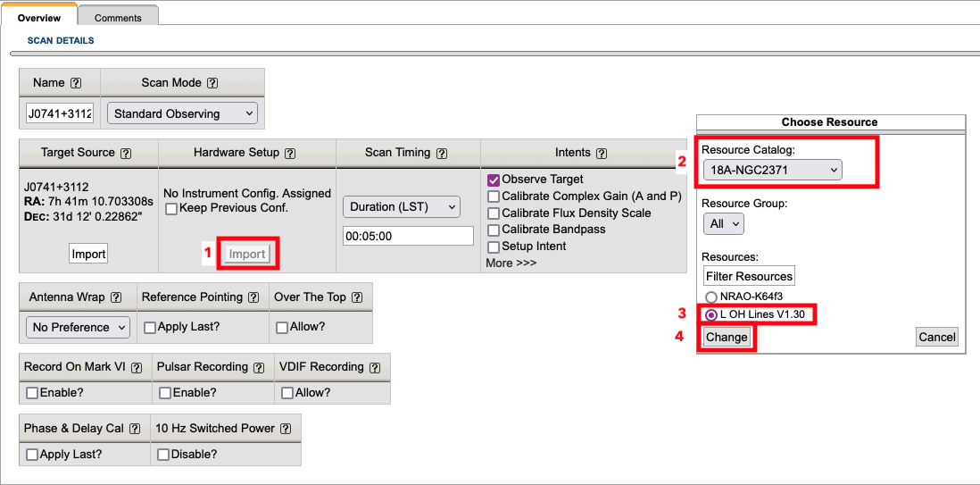Viewport: 980px width, 485px height.
Task: Click Reference Pointing help icon
Action: pyautogui.click(x=253, y=297)
